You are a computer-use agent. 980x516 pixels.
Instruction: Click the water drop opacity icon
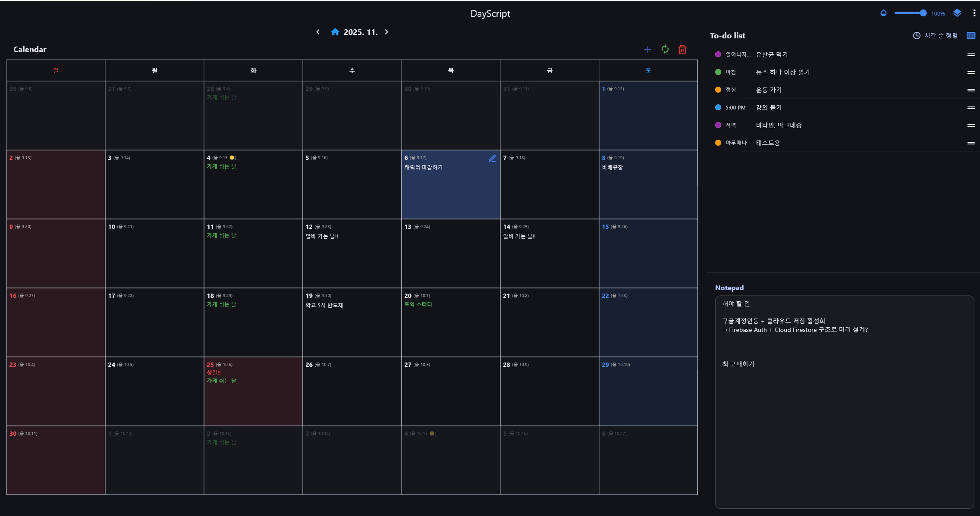point(883,13)
